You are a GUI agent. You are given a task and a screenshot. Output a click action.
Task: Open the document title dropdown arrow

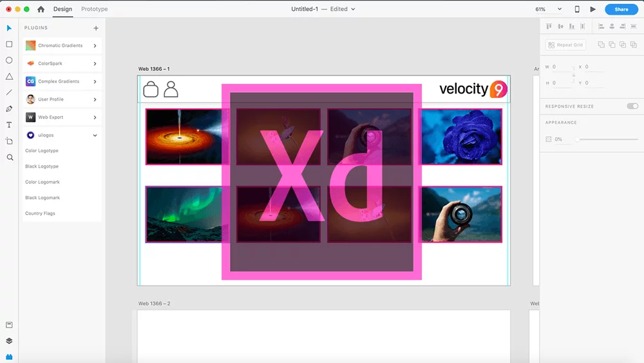[353, 9]
